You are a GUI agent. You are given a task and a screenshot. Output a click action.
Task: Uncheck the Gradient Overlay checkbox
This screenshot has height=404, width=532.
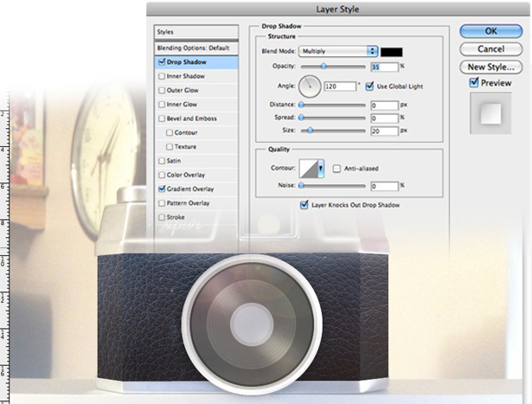point(162,189)
